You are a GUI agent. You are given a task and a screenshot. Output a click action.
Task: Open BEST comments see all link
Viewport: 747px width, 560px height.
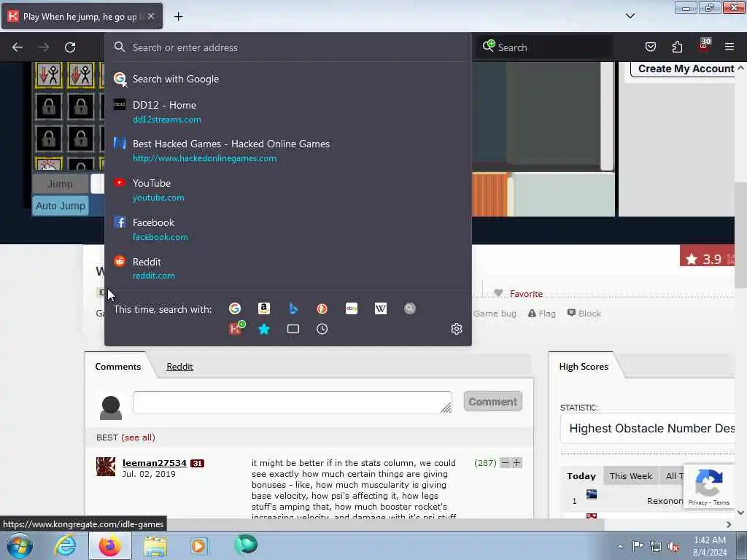coord(138,437)
